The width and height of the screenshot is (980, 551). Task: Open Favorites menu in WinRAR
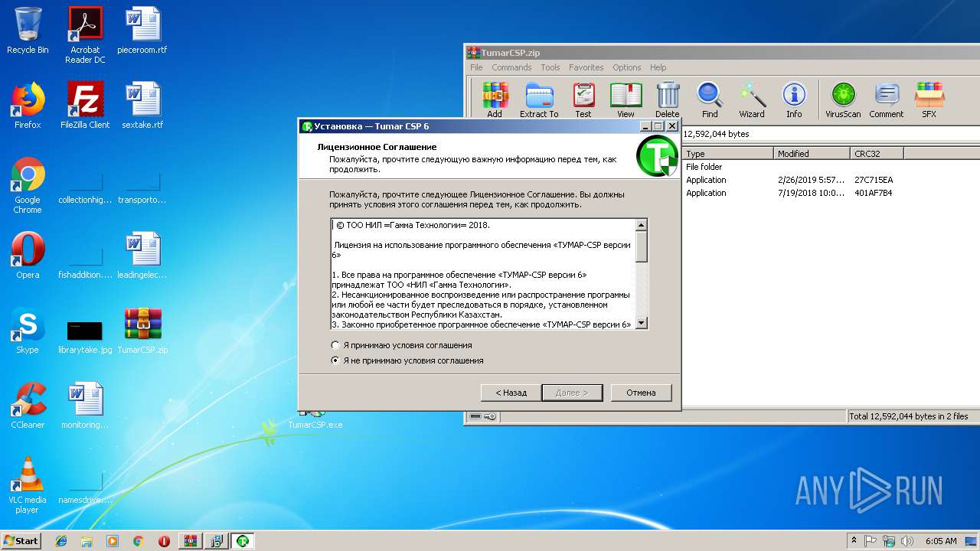click(x=586, y=67)
